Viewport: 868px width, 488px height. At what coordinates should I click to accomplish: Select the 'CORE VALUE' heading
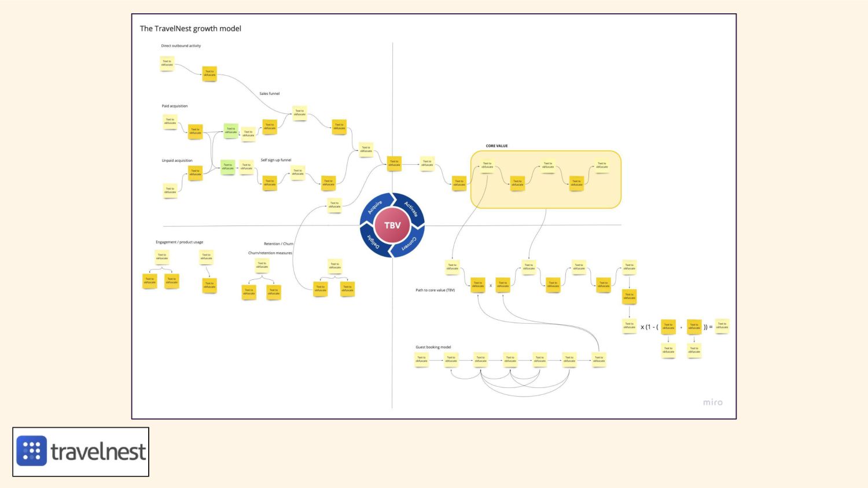click(x=496, y=146)
